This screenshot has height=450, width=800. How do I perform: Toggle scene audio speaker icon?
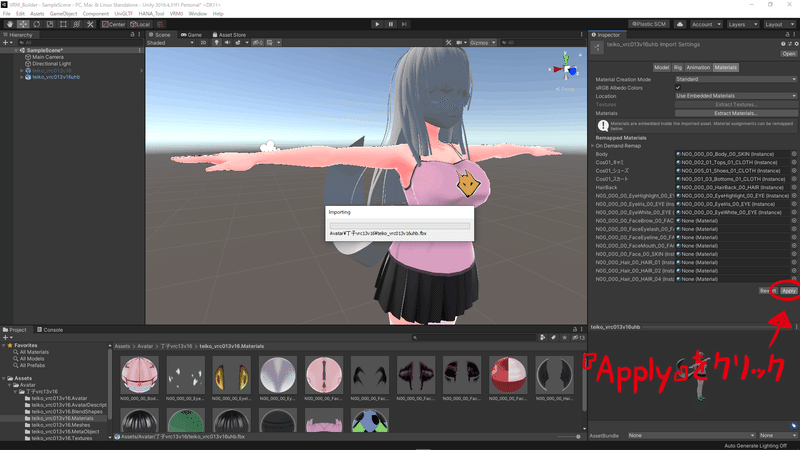[x=227, y=42]
